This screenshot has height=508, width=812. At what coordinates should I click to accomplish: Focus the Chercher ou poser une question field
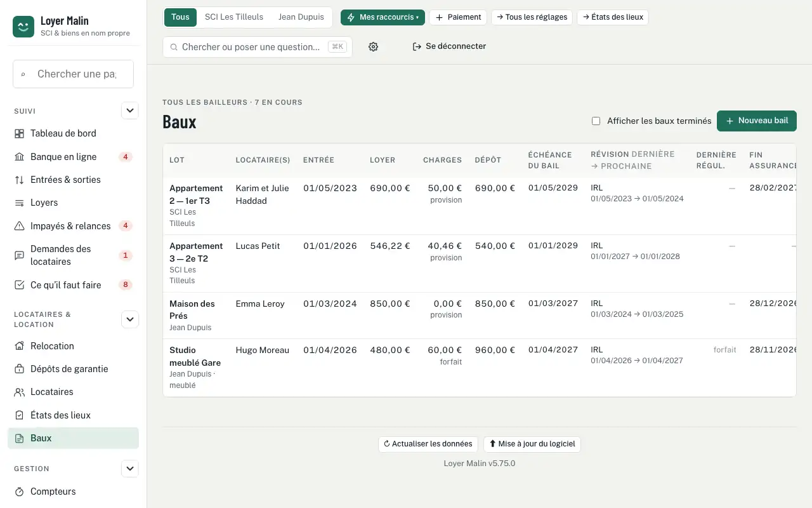pyautogui.click(x=258, y=47)
